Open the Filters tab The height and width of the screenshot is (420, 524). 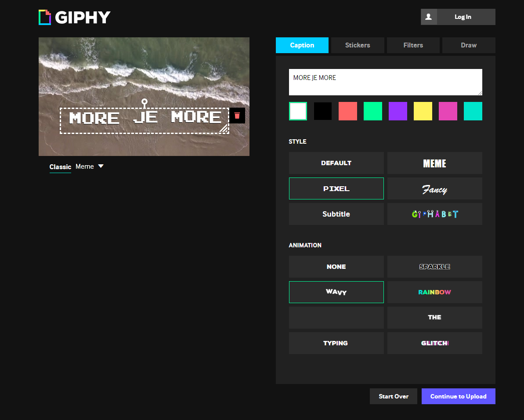click(x=413, y=45)
